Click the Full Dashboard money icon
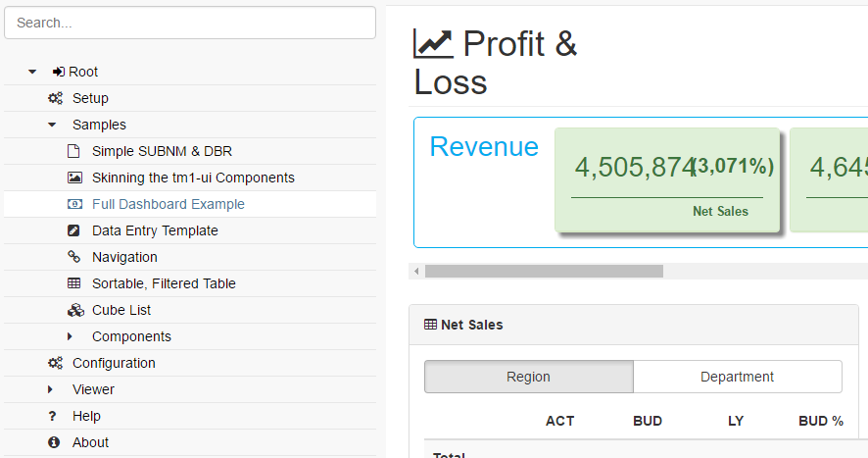 click(x=74, y=204)
